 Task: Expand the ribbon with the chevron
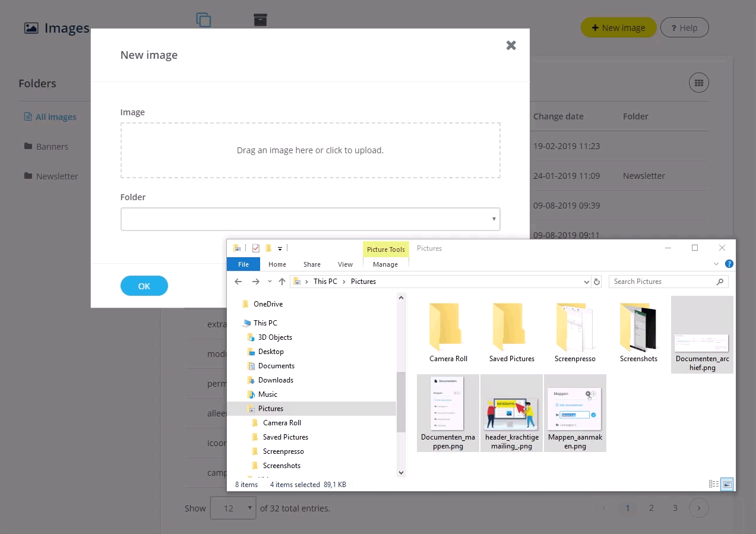pyautogui.click(x=716, y=264)
